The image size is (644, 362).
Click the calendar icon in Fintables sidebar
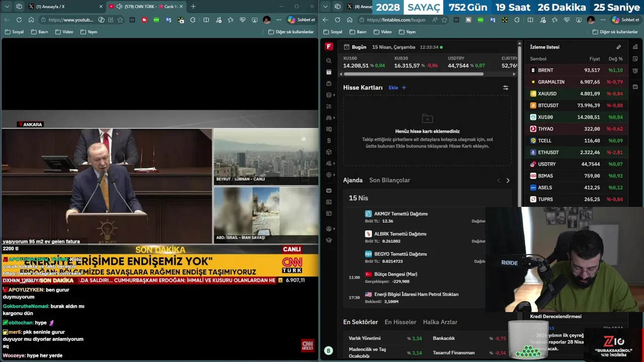(x=329, y=72)
